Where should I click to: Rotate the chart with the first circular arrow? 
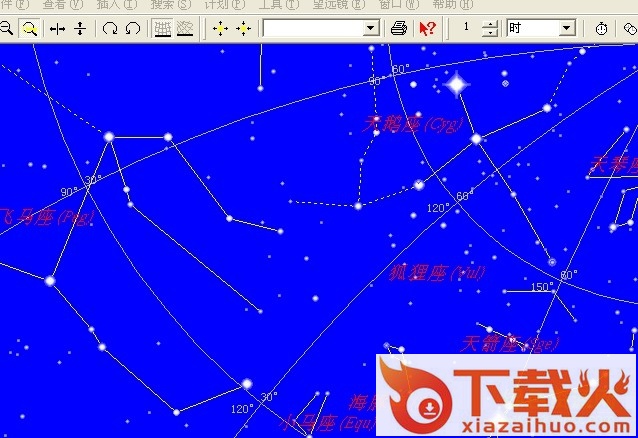(110, 29)
